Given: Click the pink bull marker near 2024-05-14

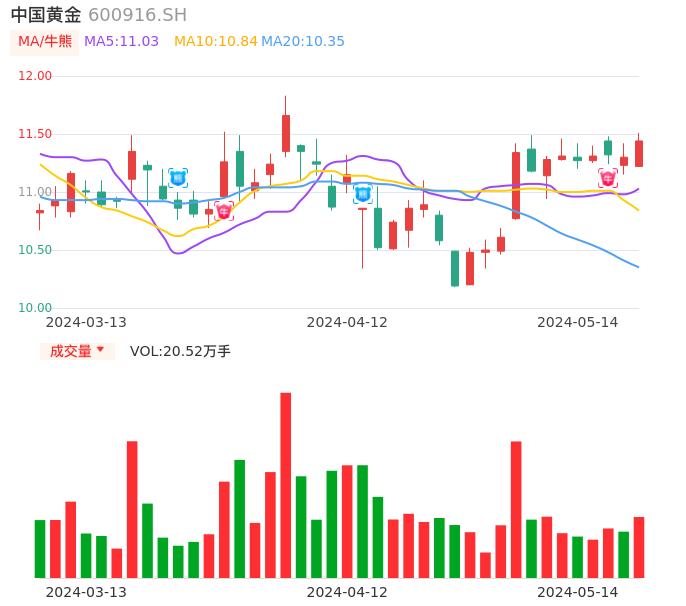Looking at the screenshot, I should [608, 178].
